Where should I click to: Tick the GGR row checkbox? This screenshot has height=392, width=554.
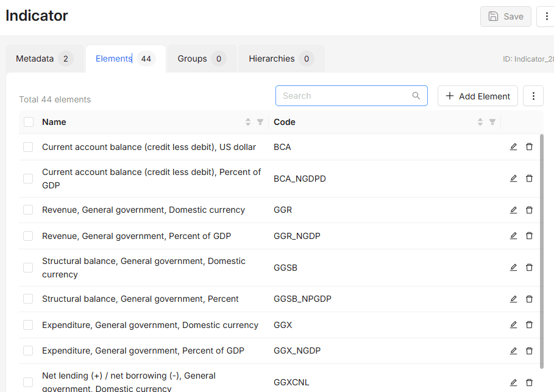click(28, 210)
